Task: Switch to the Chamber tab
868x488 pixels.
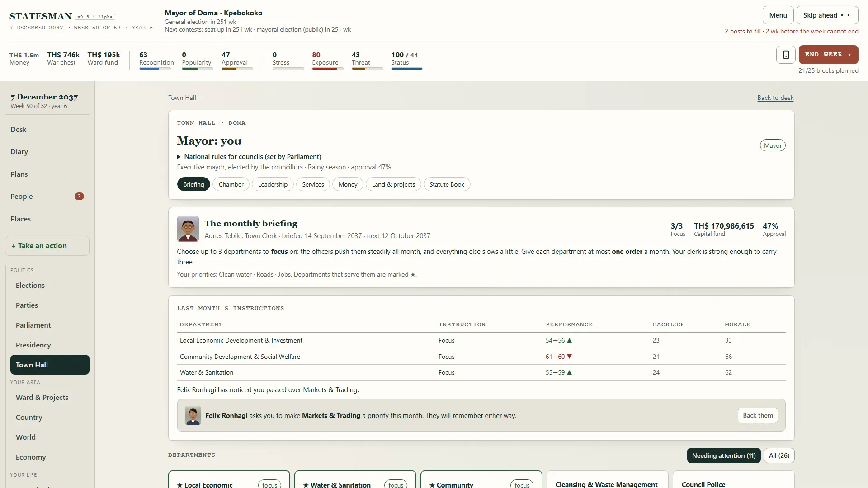Action: click(231, 184)
